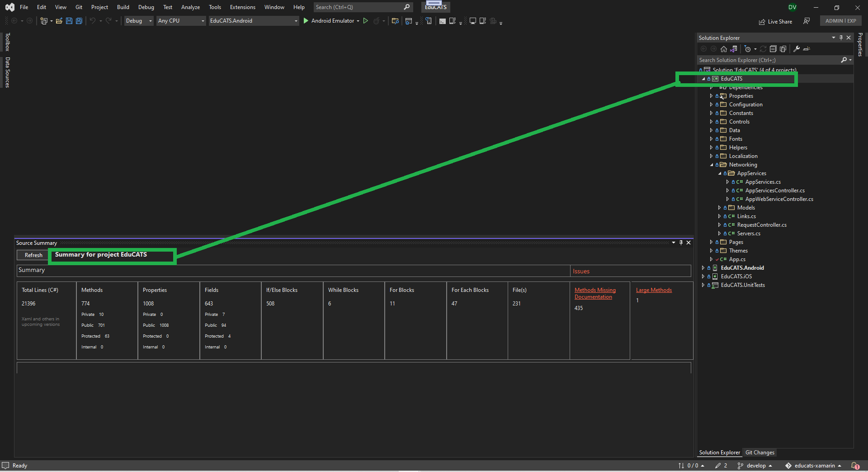Viewport: 868px width, 472px height.
Task: Click the Find in Files folder icon
Action: 395,21
